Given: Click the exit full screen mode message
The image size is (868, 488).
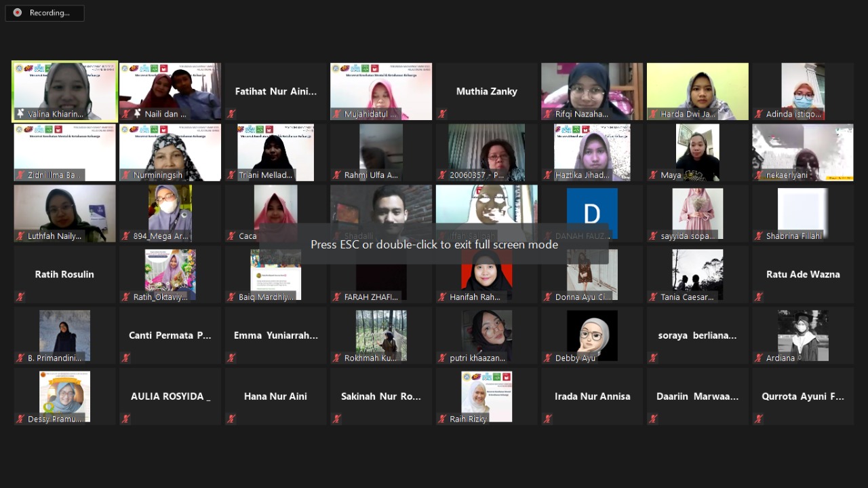Looking at the screenshot, I should (434, 244).
